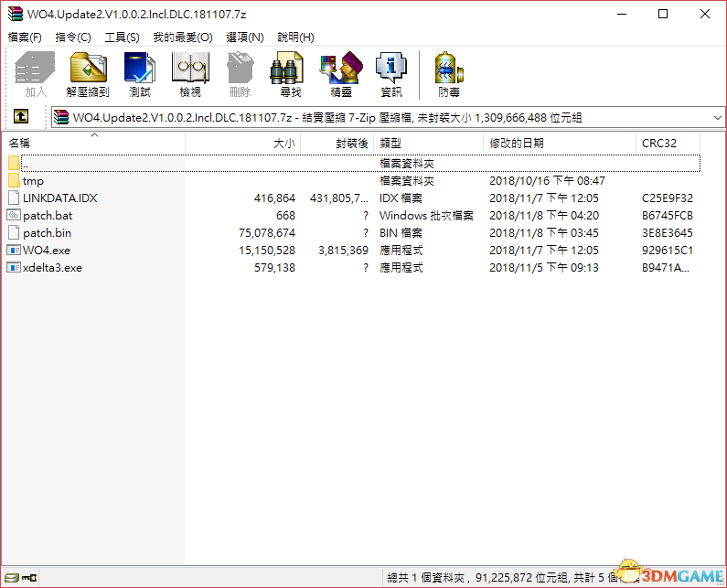This screenshot has height=588, width=727.
Task: Sort by 類型 Type column header
Action: (x=428, y=144)
